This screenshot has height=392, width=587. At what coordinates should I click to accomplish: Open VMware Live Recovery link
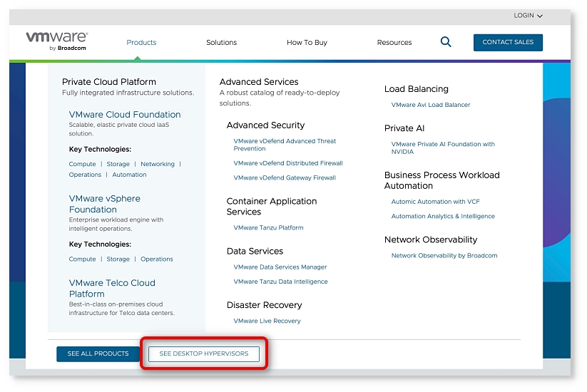(267, 321)
